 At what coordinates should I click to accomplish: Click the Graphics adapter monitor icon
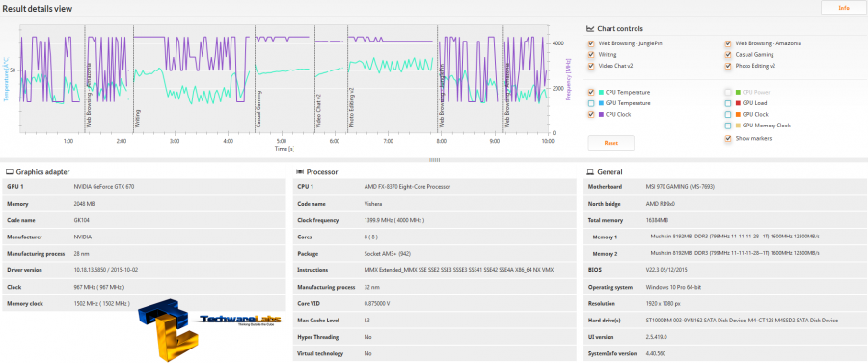pyautogui.click(x=10, y=172)
